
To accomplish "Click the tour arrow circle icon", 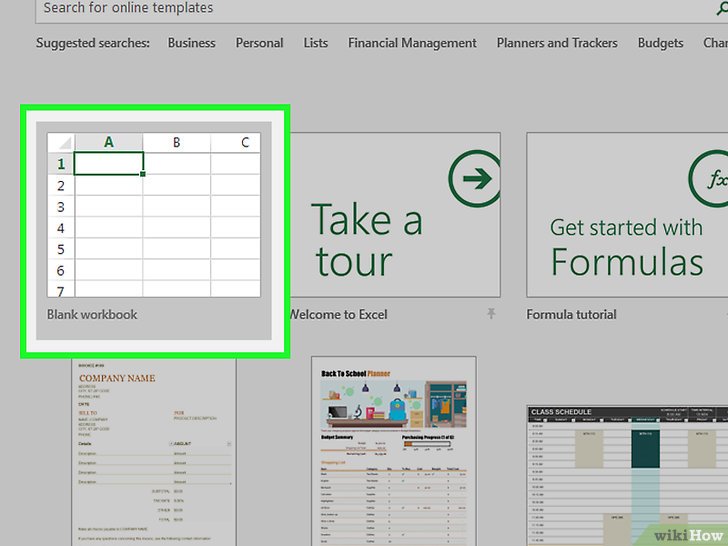I will 474,179.
